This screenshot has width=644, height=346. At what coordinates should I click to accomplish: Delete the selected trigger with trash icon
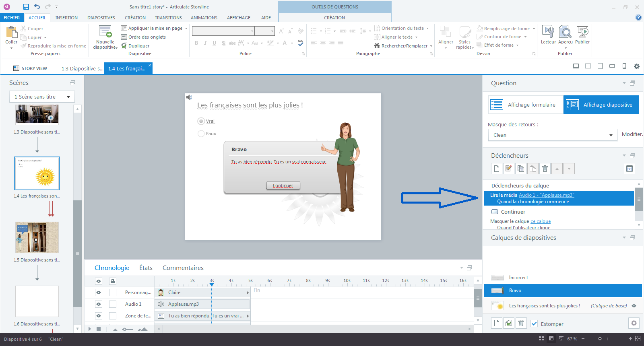pos(545,169)
